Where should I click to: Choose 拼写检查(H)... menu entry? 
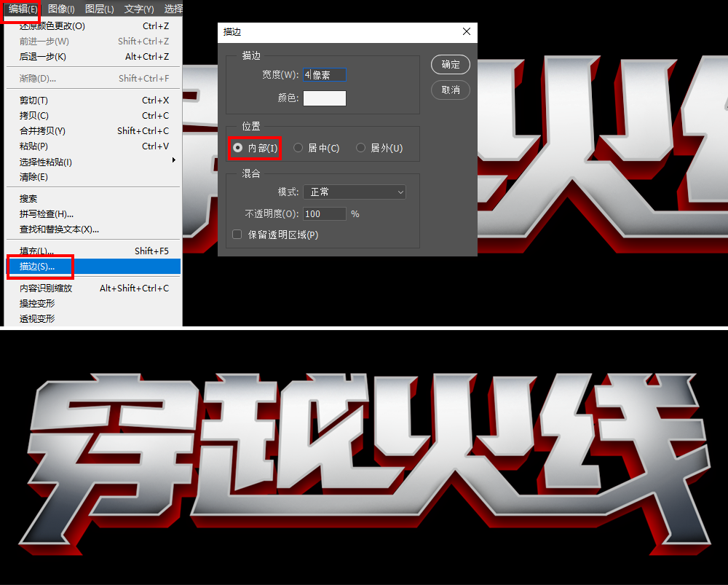tap(93, 214)
